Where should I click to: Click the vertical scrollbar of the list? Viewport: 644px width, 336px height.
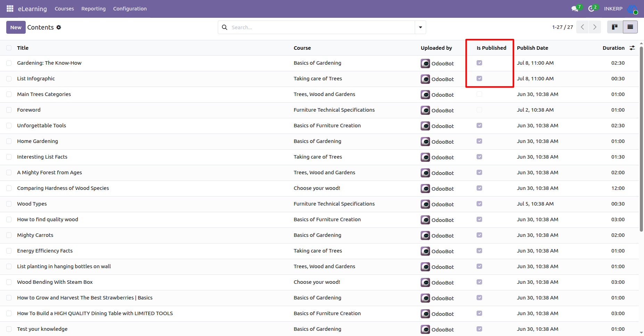coord(641,139)
